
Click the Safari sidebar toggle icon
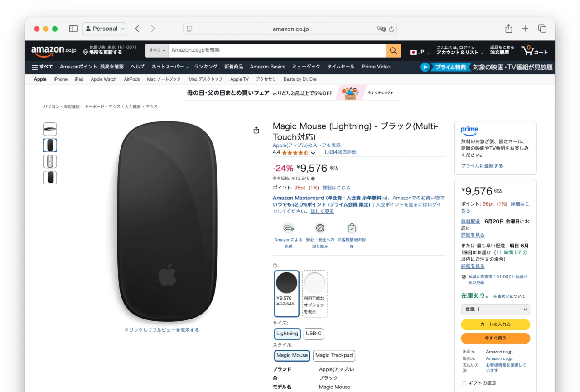(73, 29)
